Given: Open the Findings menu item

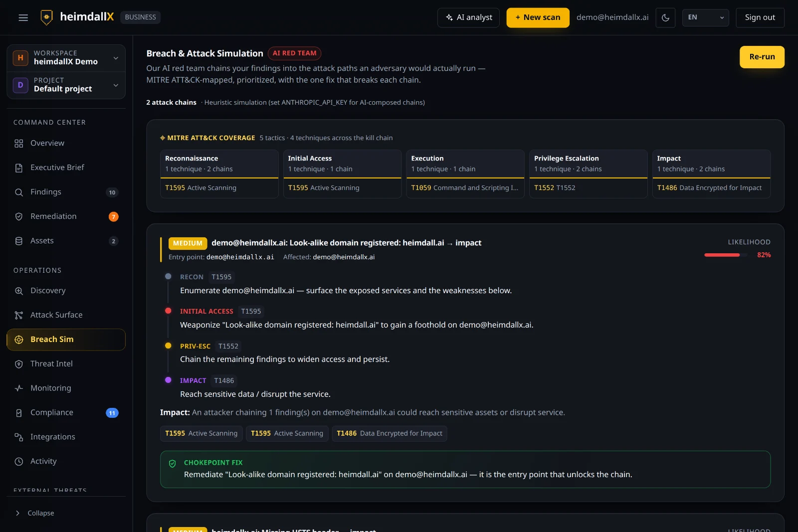Looking at the screenshot, I should pyautogui.click(x=66, y=192).
